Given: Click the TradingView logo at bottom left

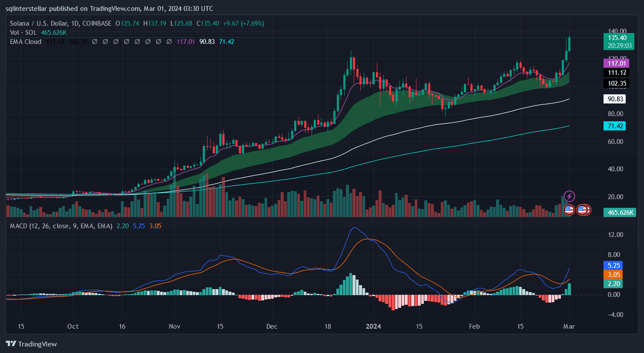Looking at the screenshot, I should pyautogui.click(x=31, y=344).
